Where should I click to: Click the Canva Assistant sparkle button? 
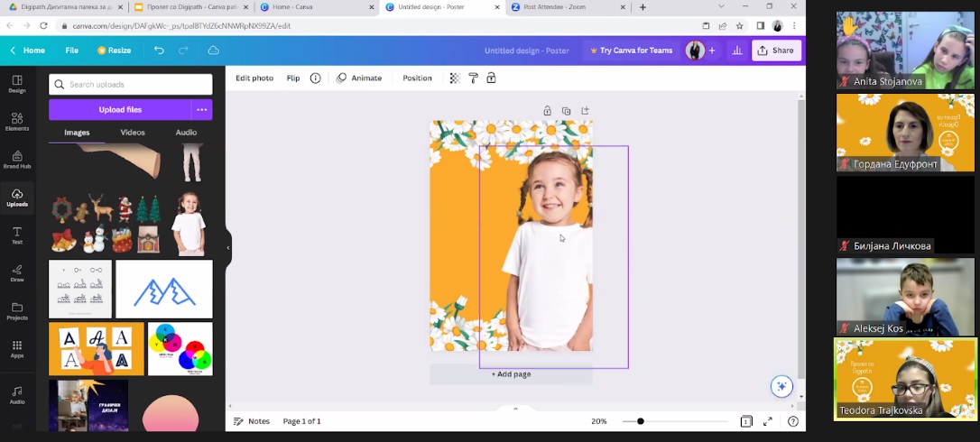[x=781, y=386]
